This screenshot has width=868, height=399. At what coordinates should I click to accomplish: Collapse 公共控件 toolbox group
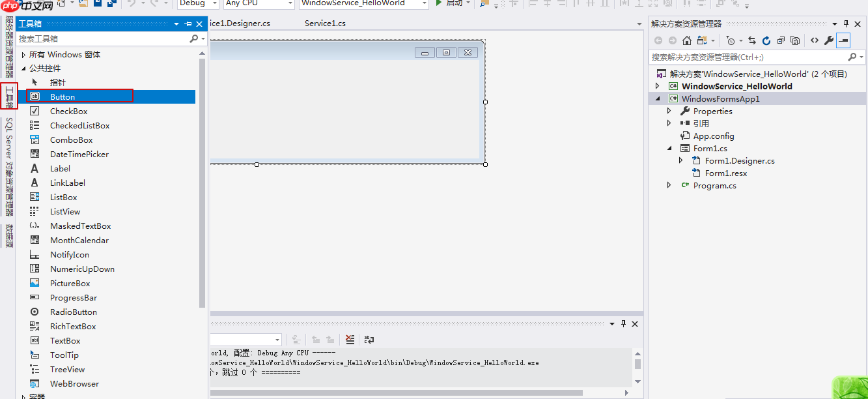click(23, 68)
